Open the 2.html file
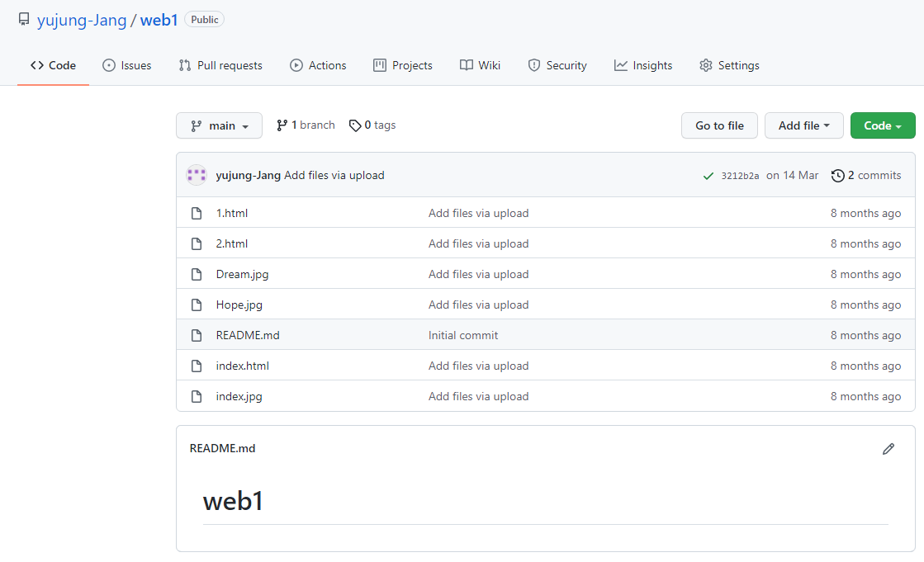This screenshot has height=562, width=924. [x=231, y=244]
